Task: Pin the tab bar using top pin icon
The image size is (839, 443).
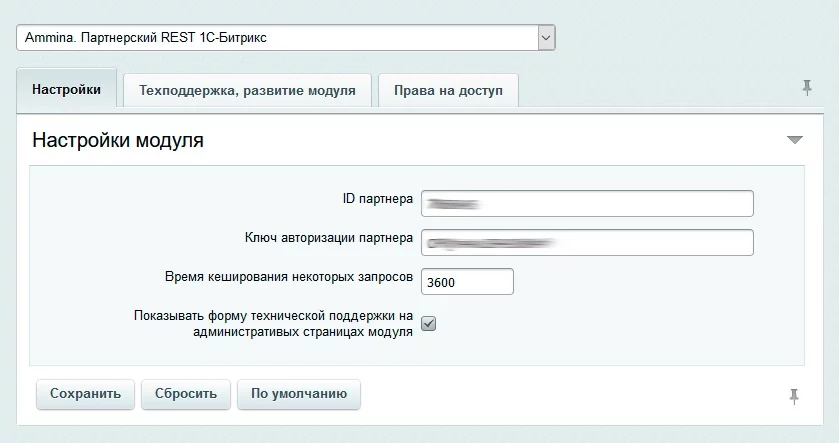Action: 807,88
